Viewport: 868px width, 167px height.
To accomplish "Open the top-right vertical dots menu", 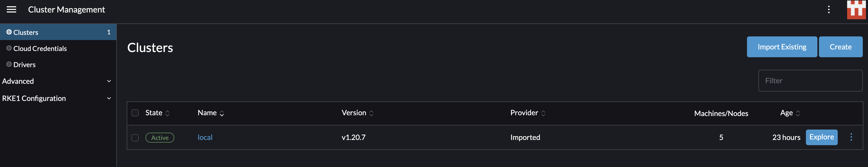I will tap(829, 9).
